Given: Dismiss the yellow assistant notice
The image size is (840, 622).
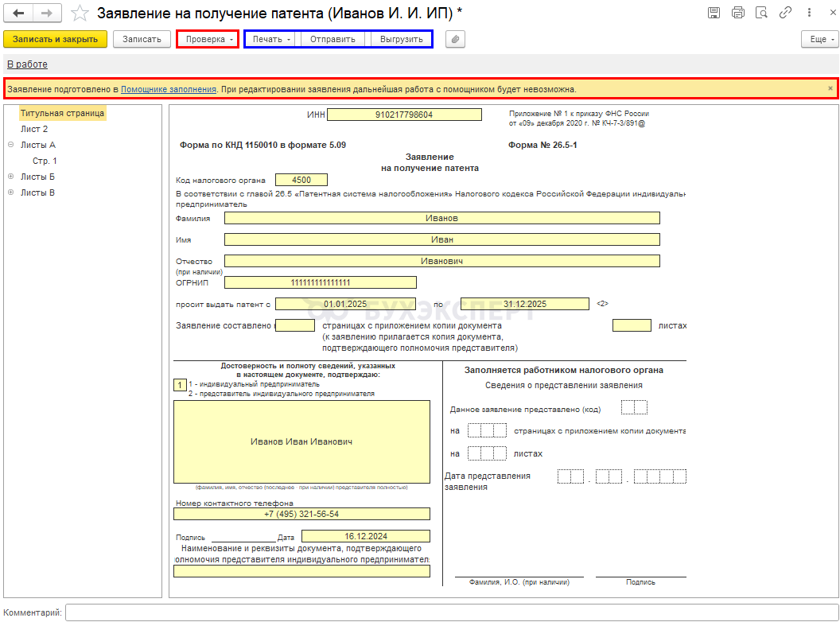Looking at the screenshot, I should [x=830, y=88].
